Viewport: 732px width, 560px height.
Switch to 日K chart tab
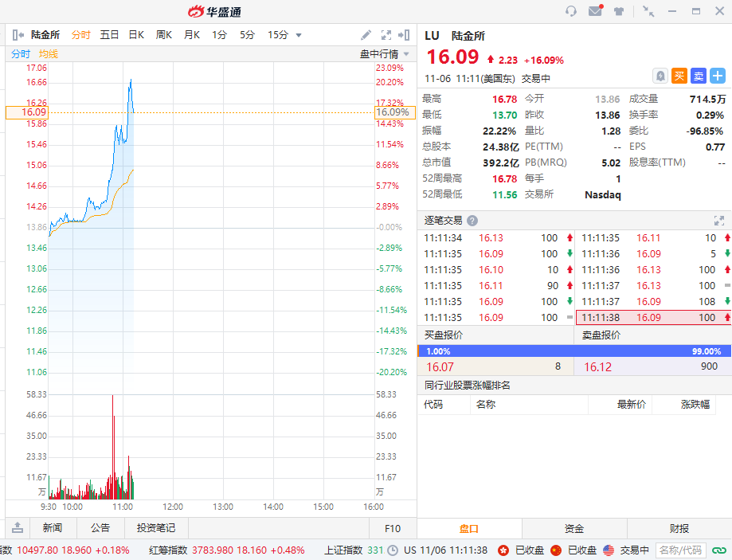136,35
